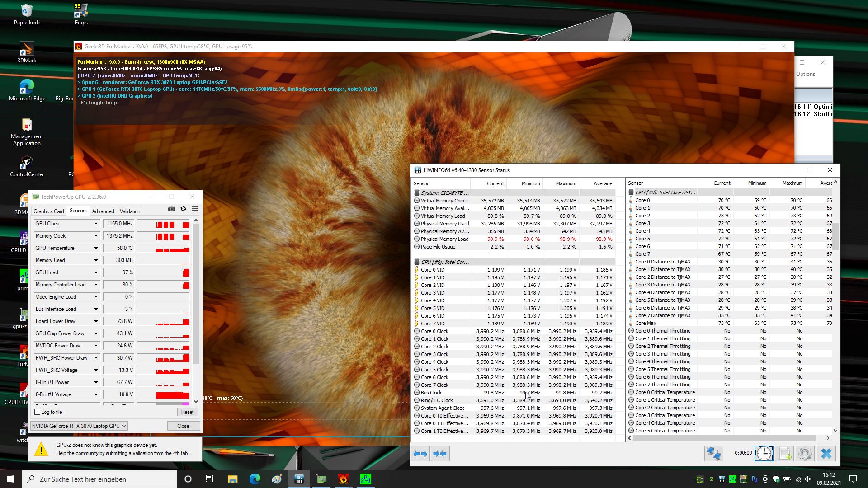Click the Windows taskbar search box

pyautogui.click(x=99, y=479)
